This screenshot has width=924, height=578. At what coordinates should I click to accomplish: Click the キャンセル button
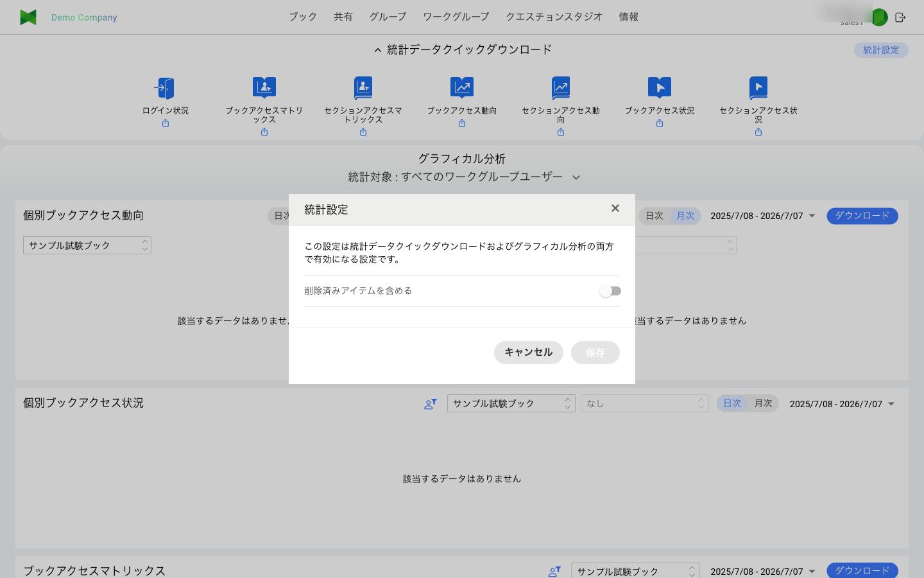[x=529, y=353]
